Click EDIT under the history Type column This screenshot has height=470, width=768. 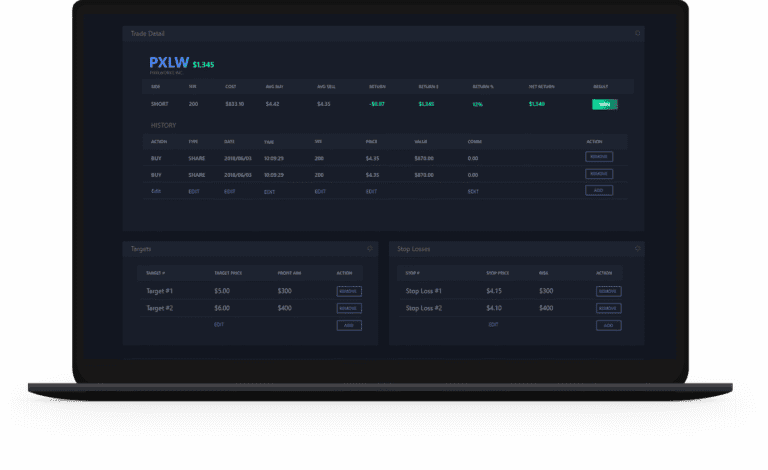194,192
